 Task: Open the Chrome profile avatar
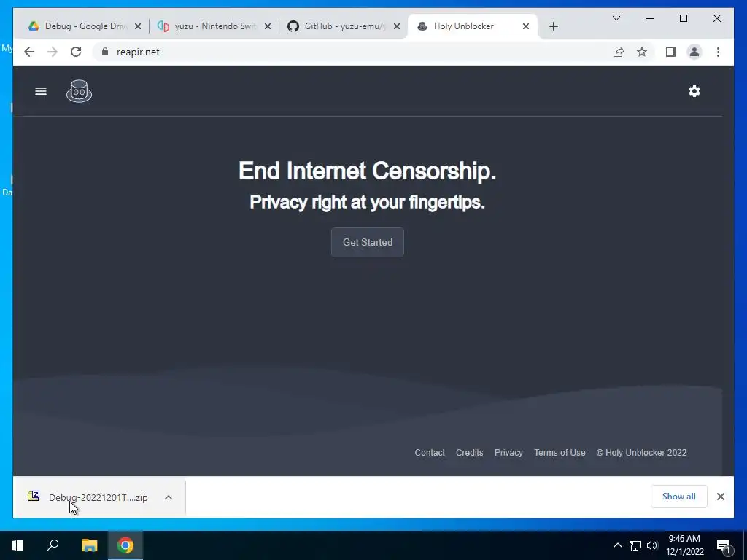coord(694,52)
